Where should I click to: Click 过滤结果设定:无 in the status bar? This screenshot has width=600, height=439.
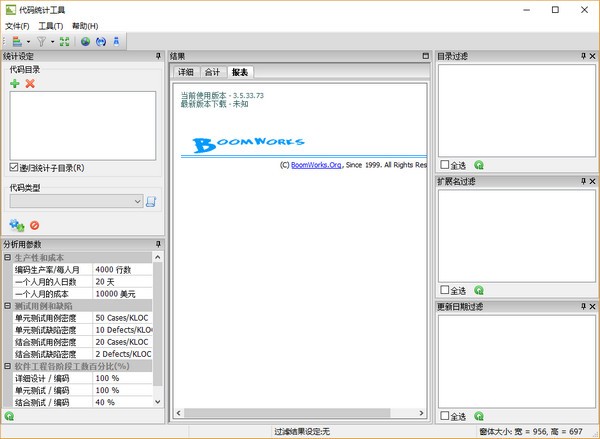coord(302,431)
